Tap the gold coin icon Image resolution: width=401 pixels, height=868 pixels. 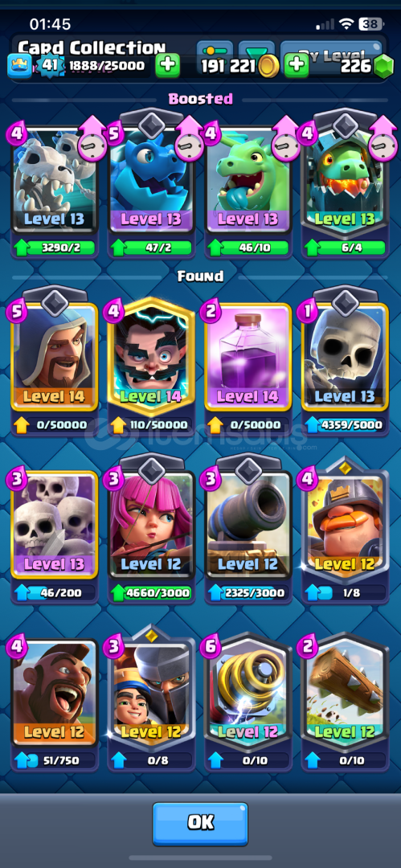tap(270, 67)
